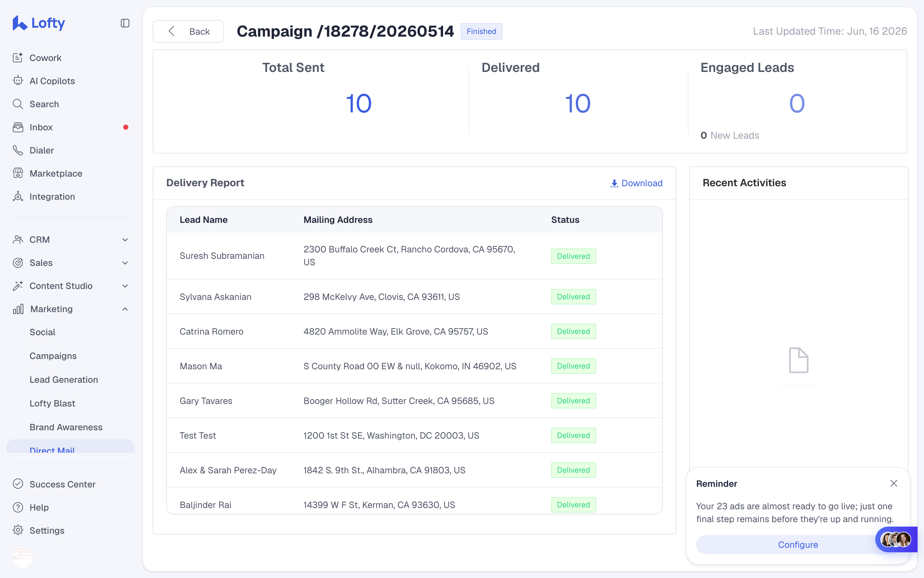Screen dimensions: 924x578
Task: Select lead Mason Ma
Action: point(201,366)
